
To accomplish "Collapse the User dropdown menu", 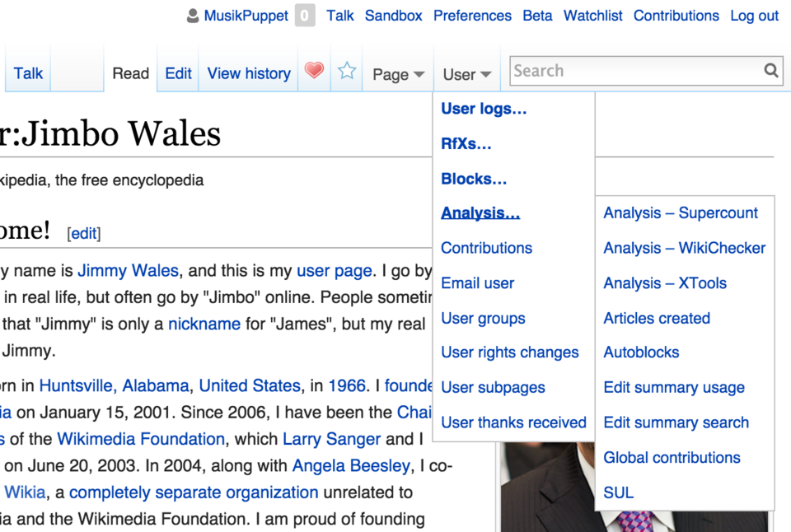I will pyautogui.click(x=466, y=75).
